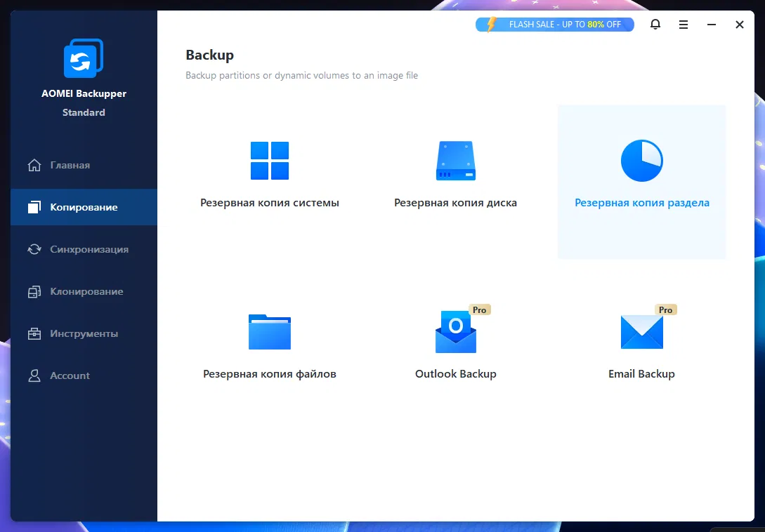Open Клонирование in the sidebar
Image resolution: width=765 pixels, height=532 pixels.
click(84, 291)
